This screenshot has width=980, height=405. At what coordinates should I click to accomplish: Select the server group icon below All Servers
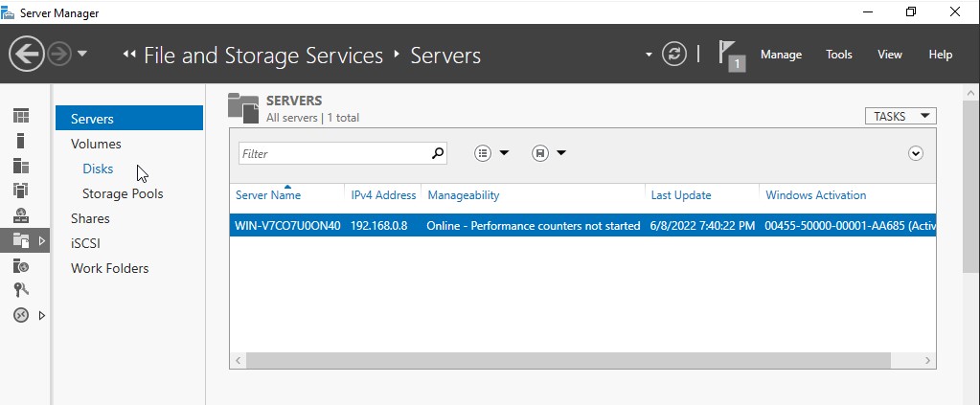[x=21, y=190]
